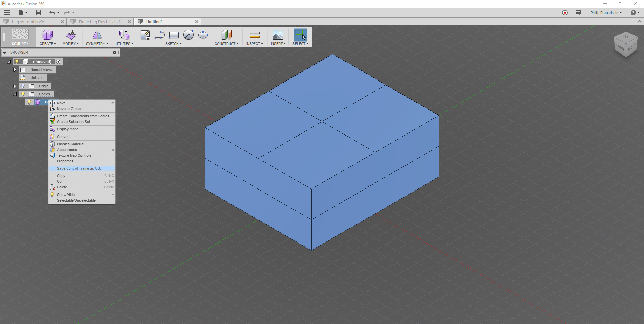Select the Utilities toolbar icon
Viewport: 644px width, 324px height.
pyautogui.click(x=124, y=35)
